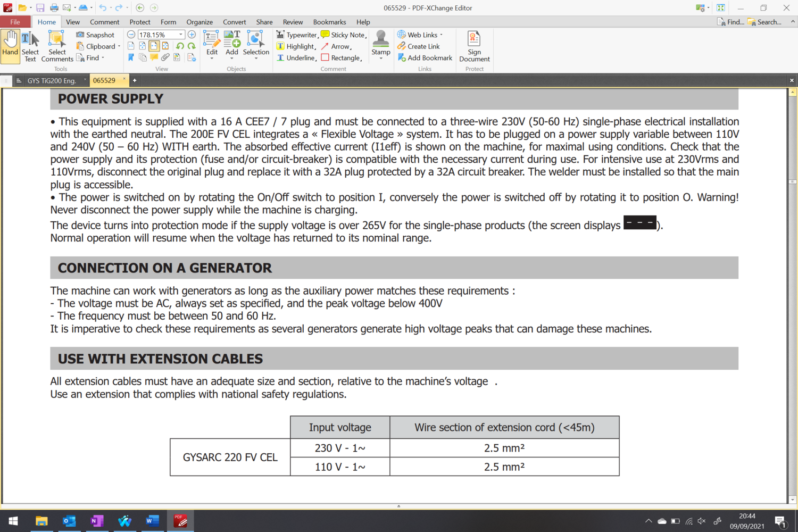Open the scan dropdown arrow

coord(91,8)
